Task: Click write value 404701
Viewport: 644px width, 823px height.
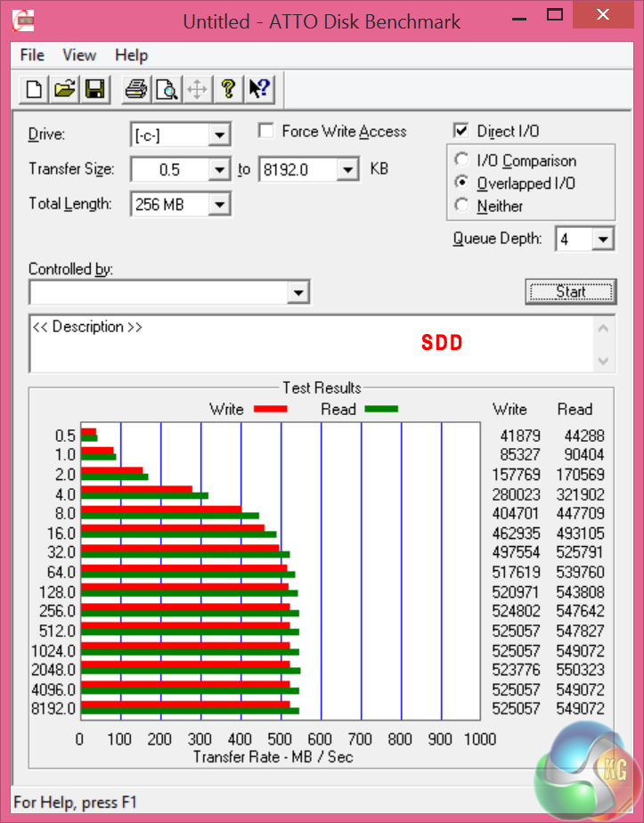Action: (516, 513)
